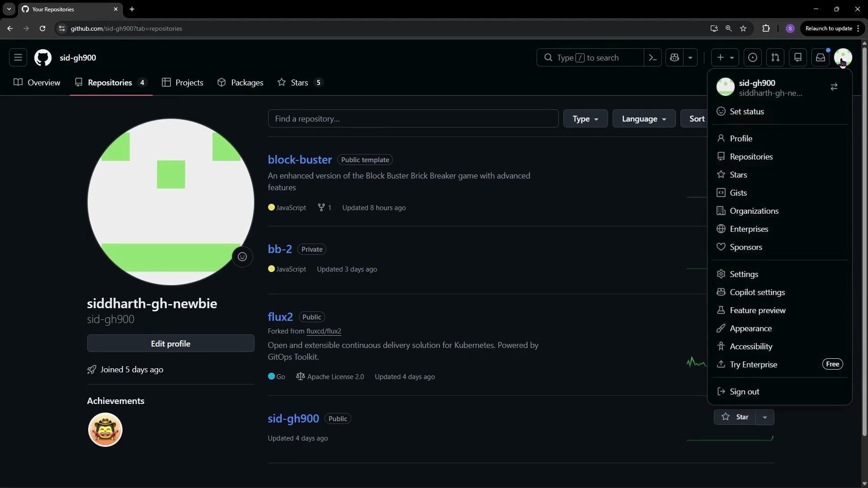
Task: Expand the Language filter dropdown
Action: click(644, 118)
